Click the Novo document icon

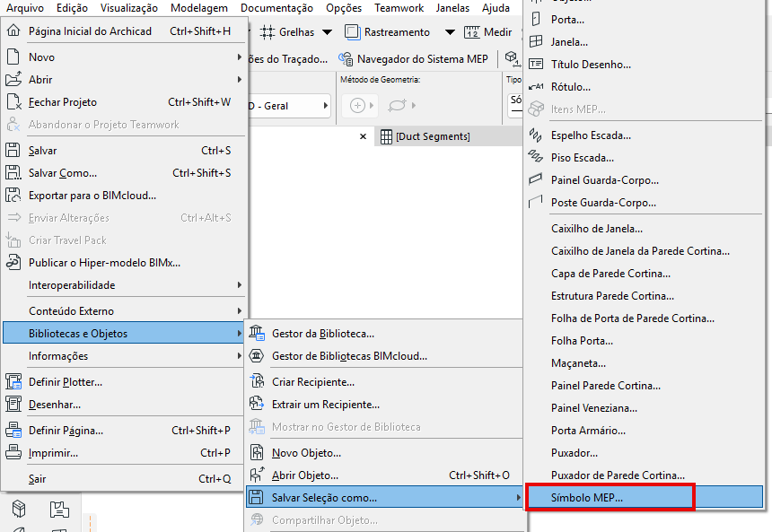click(13, 57)
